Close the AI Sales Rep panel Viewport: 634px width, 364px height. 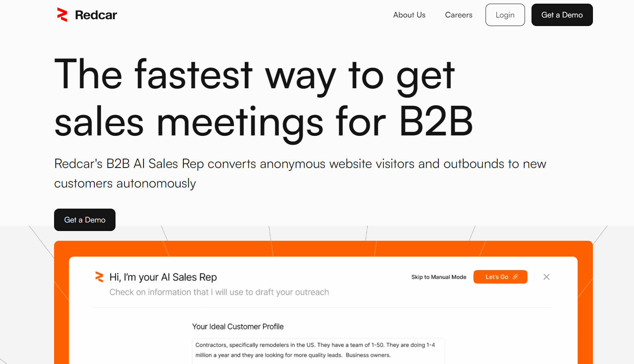point(546,277)
